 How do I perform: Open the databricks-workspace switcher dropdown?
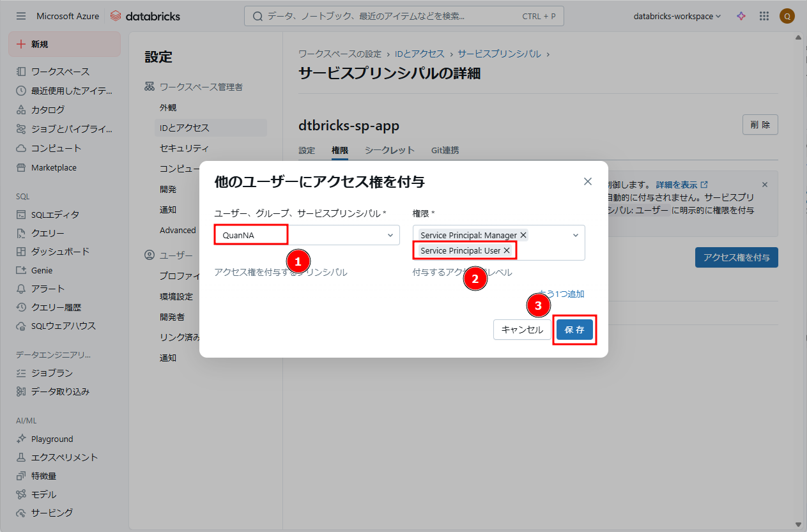677,16
